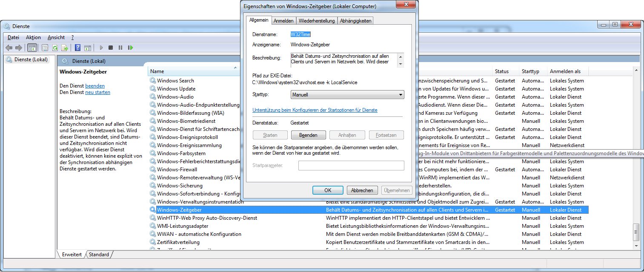This screenshot has width=644, height=272.
Task: Switch to the Anmelden tab
Action: [283, 20]
